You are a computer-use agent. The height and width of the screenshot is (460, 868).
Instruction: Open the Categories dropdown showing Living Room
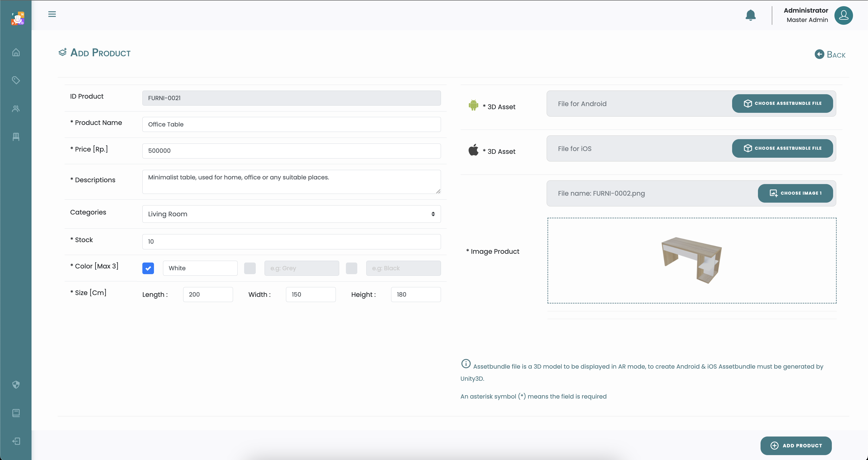pos(291,214)
